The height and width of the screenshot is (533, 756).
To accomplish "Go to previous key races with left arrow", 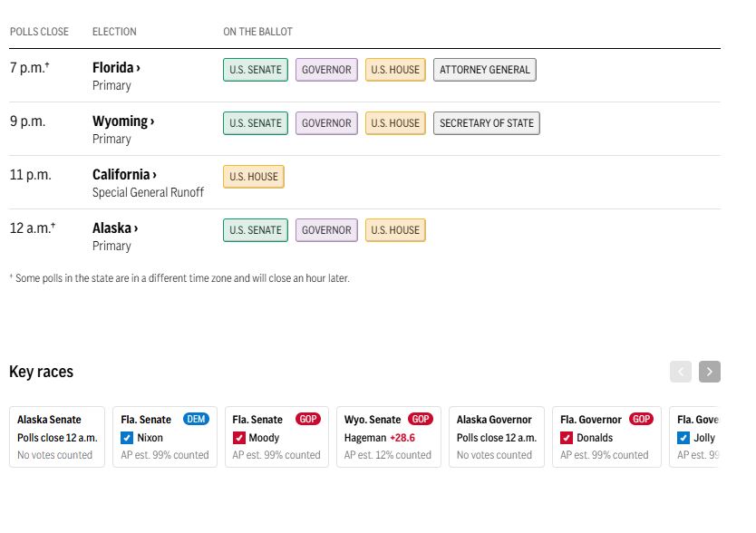I will pos(681,372).
